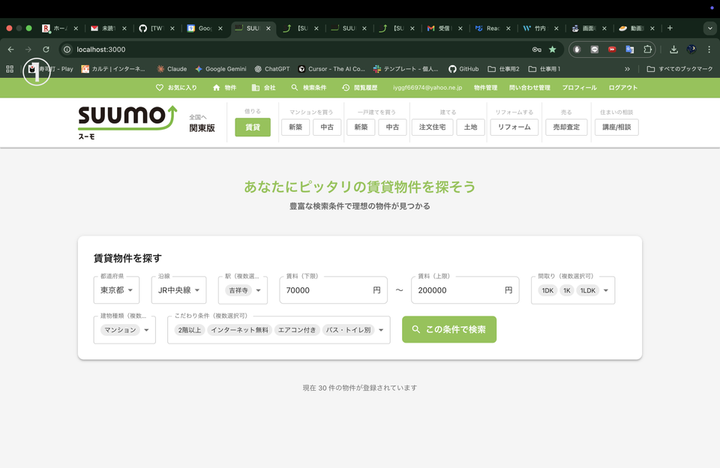Open the apps grid icon in bookmarks bar

click(10, 69)
